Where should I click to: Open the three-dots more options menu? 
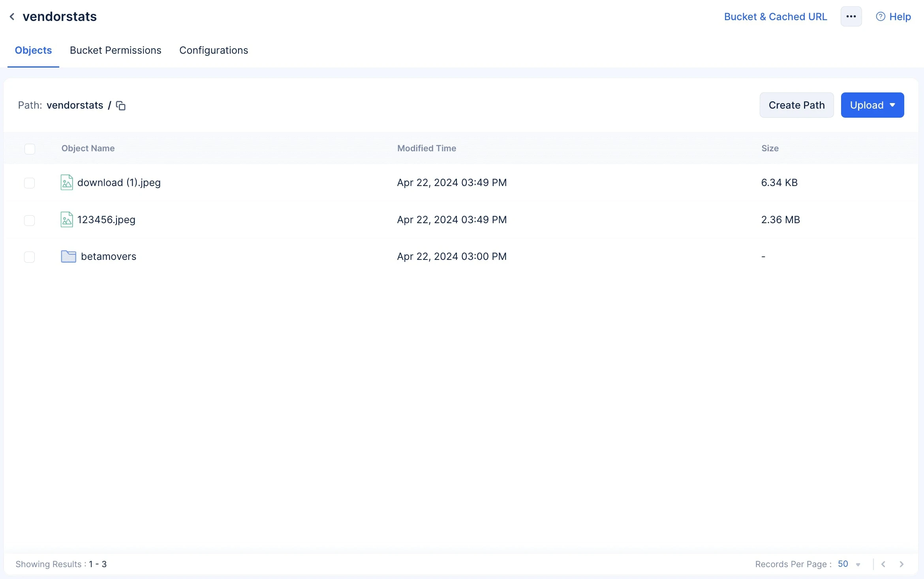(851, 17)
